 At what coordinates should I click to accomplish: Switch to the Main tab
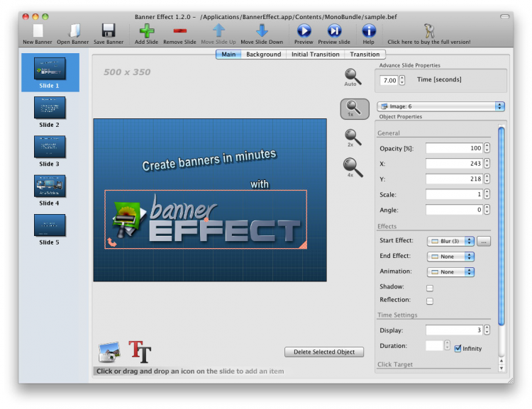(x=228, y=55)
